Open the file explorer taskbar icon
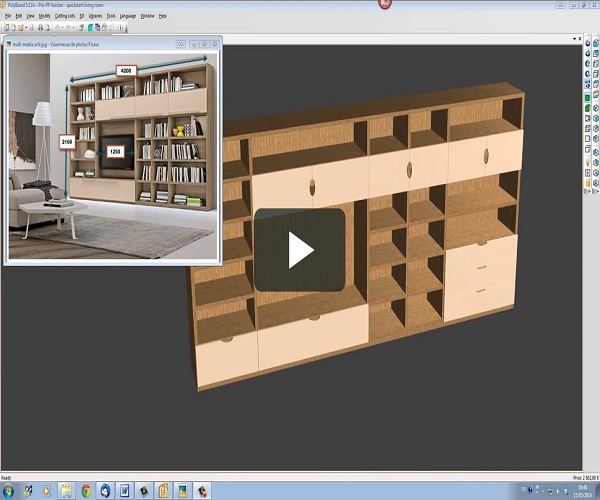This screenshot has width=600, height=500. point(67,491)
